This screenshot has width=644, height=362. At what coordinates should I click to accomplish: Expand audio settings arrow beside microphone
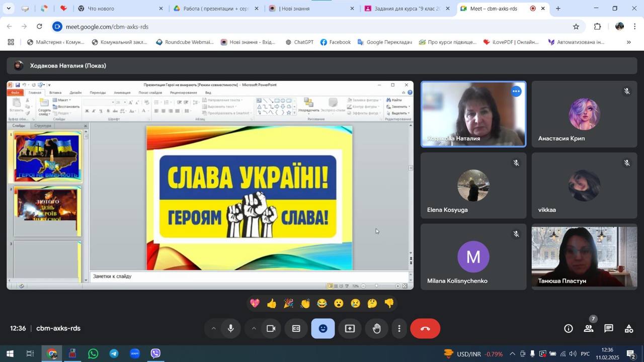[213, 328]
